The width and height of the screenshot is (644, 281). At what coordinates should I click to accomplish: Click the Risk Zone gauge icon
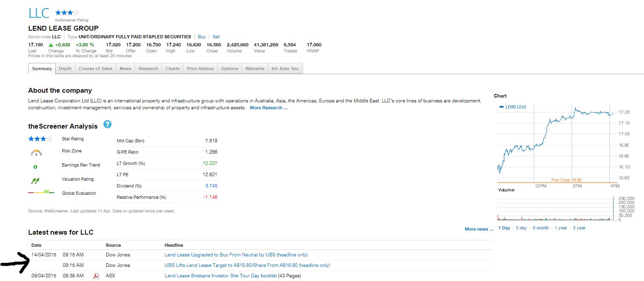point(36,153)
